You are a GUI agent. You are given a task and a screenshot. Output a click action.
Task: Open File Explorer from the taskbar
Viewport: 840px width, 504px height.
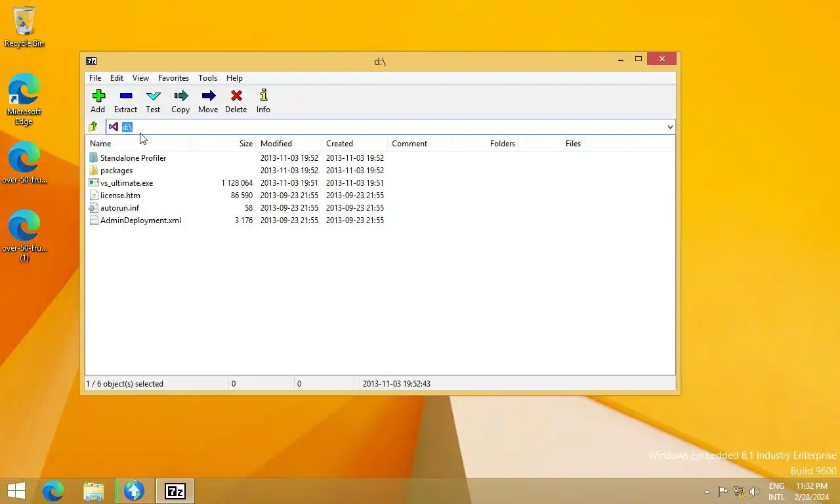(94, 491)
